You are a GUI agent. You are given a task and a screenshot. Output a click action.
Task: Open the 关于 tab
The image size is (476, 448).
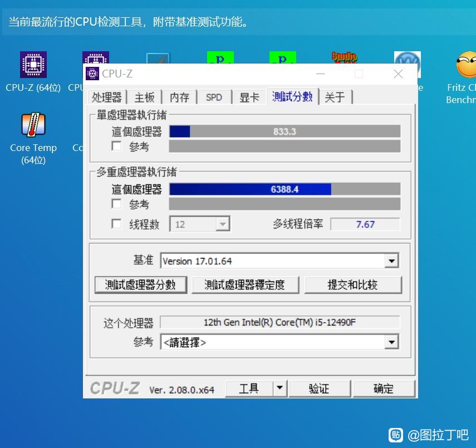pyautogui.click(x=335, y=98)
